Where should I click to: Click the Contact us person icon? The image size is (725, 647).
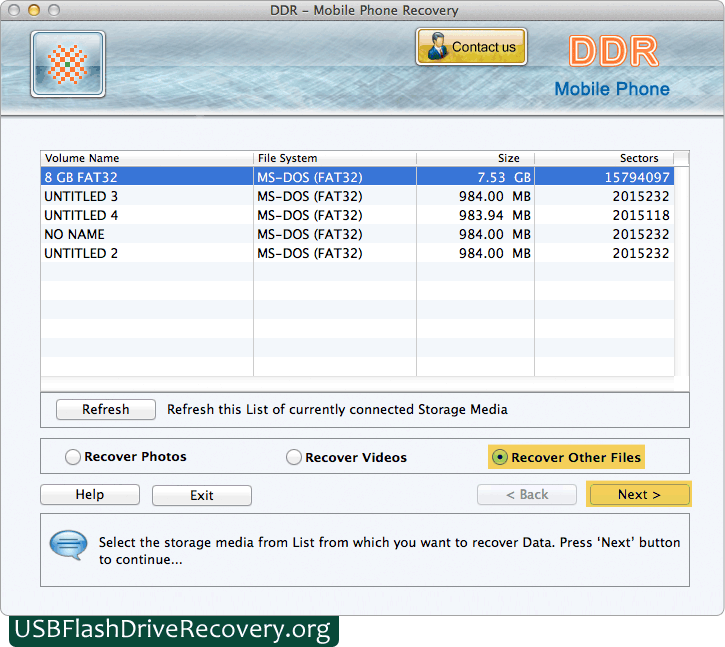click(437, 46)
